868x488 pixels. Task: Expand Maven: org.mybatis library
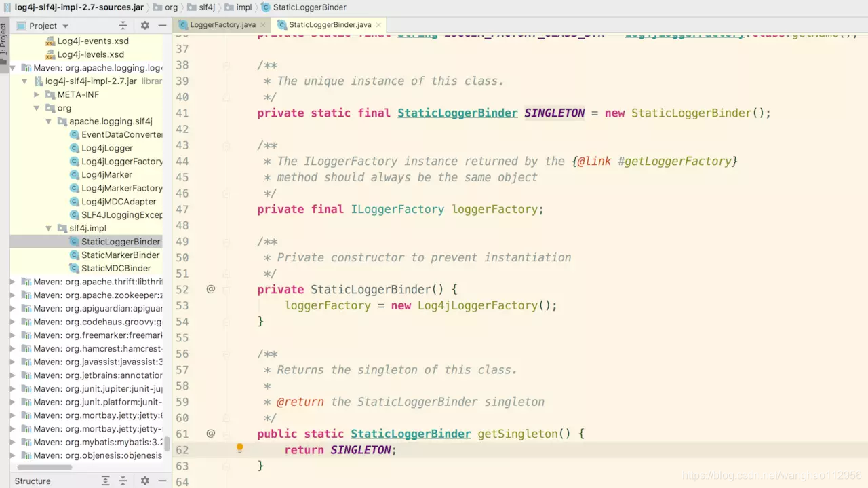14,442
